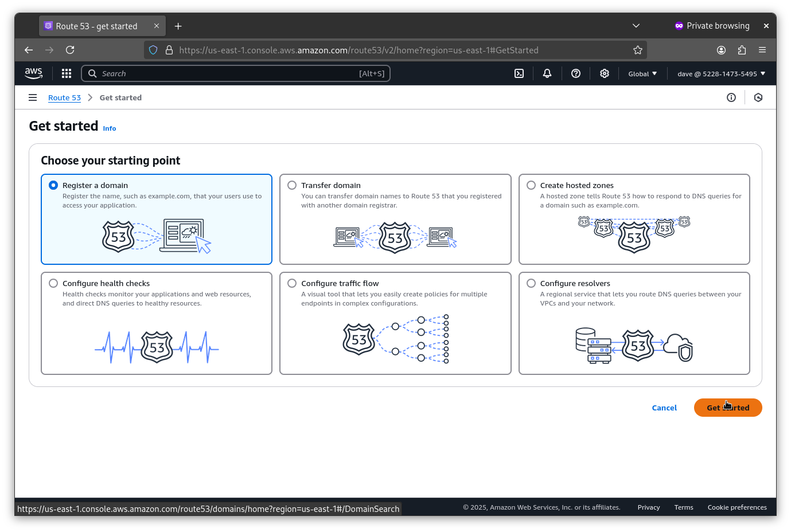The height and width of the screenshot is (532, 791).
Task: Go back in browser history
Action: point(29,50)
